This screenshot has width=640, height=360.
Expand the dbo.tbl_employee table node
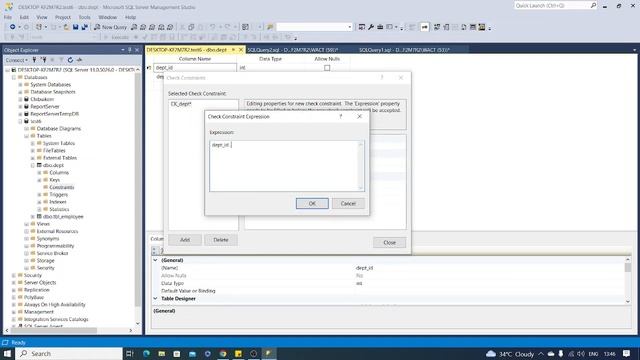(x=33, y=217)
